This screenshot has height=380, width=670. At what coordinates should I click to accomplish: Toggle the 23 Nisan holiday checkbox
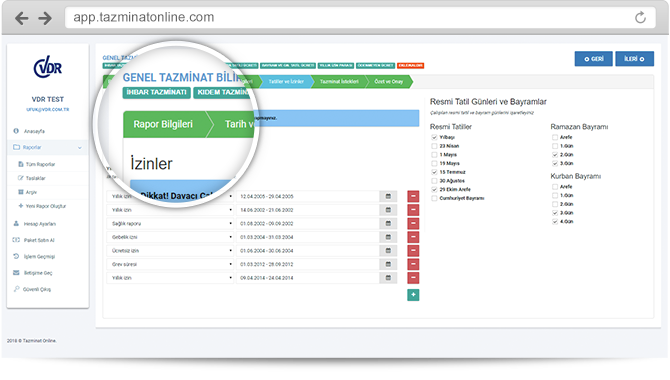(434, 146)
